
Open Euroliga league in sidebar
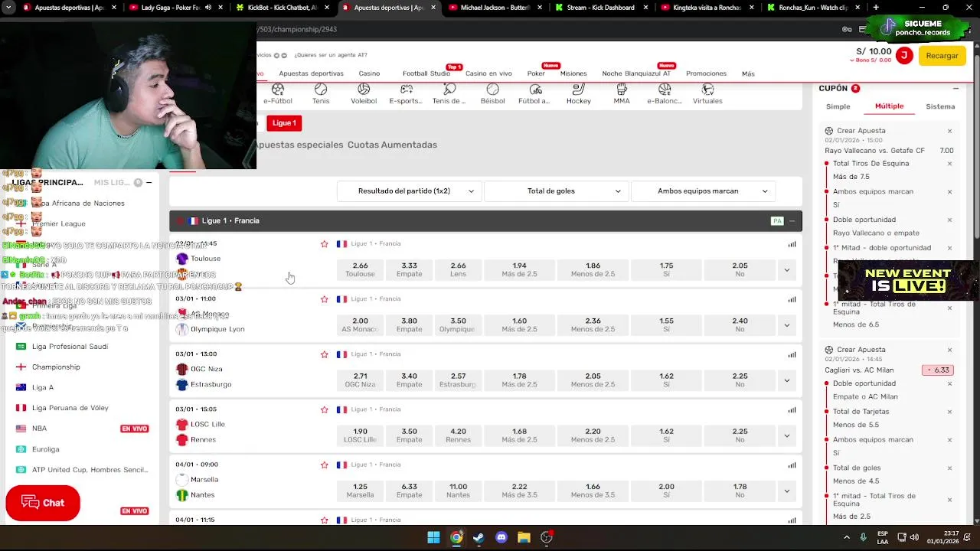(46, 449)
